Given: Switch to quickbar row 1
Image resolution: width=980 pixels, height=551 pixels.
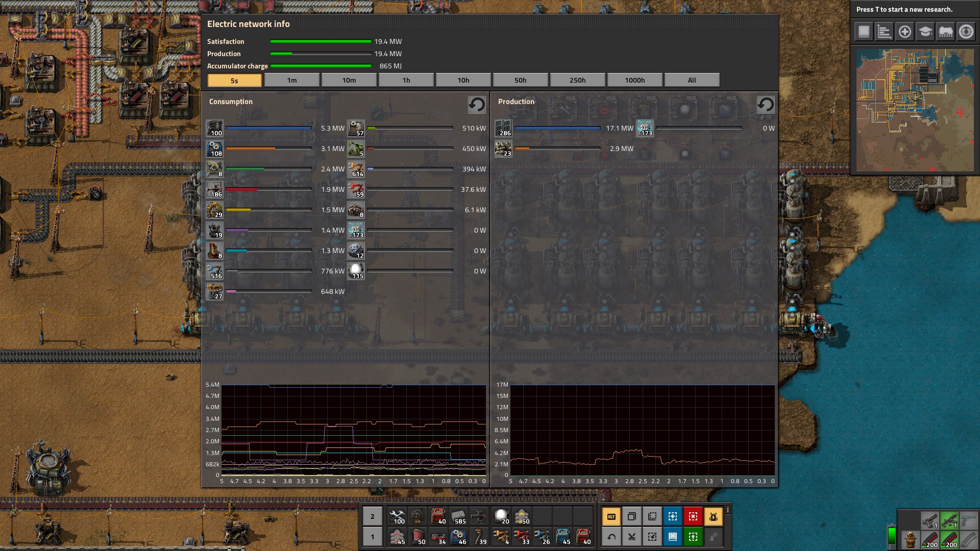Looking at the screenshot, I should 373,537.
